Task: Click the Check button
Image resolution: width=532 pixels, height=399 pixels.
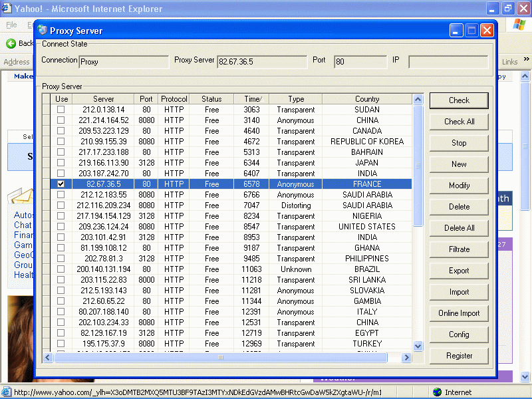Action: pyautogui.click(x=459, y=100)
